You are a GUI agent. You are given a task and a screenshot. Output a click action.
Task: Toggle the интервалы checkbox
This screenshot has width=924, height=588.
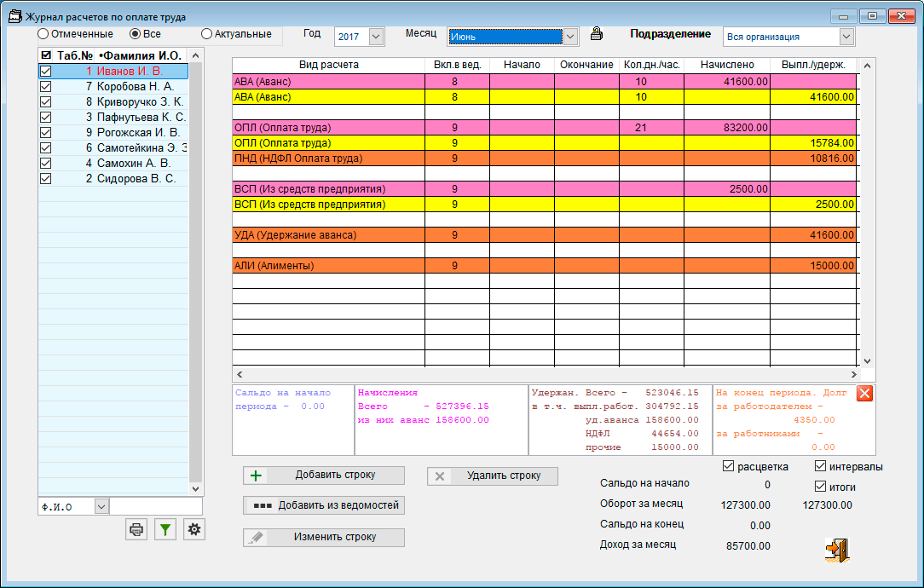820,467
